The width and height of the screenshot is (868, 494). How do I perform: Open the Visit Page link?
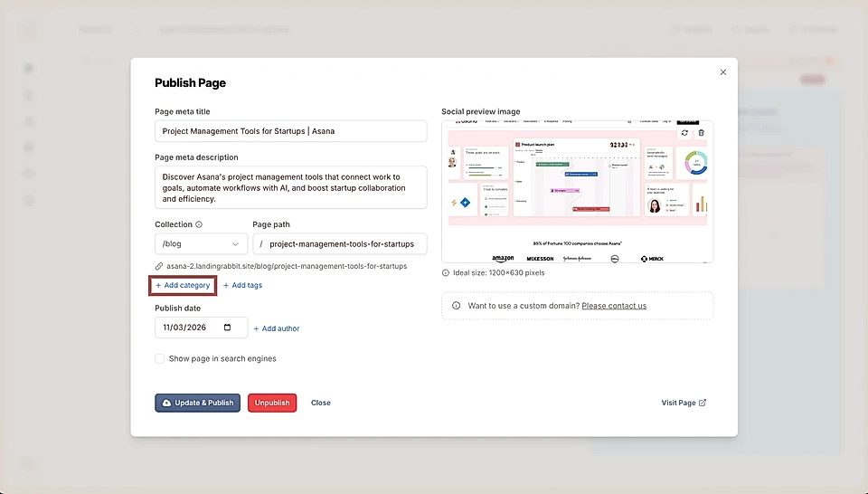(684, 403)
